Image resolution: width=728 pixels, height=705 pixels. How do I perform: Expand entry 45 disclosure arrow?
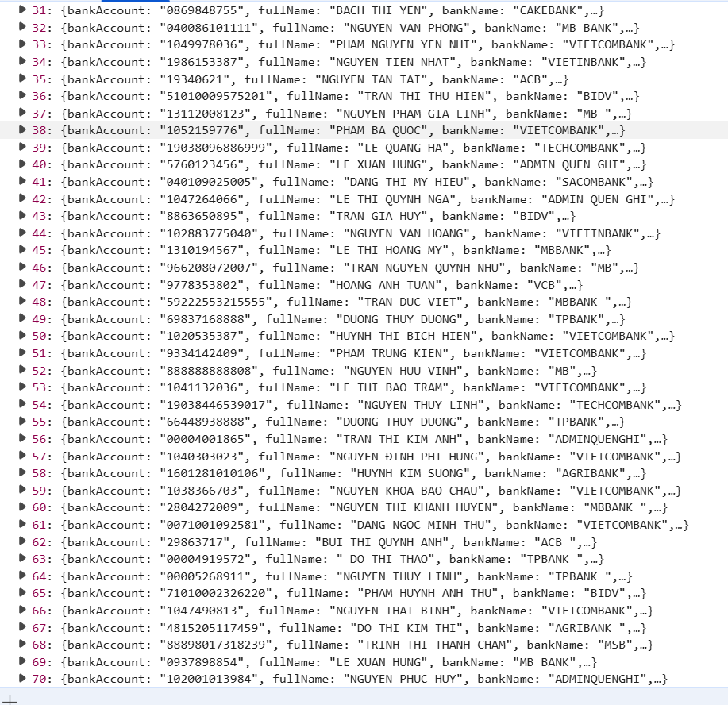(x=21, y=249)
